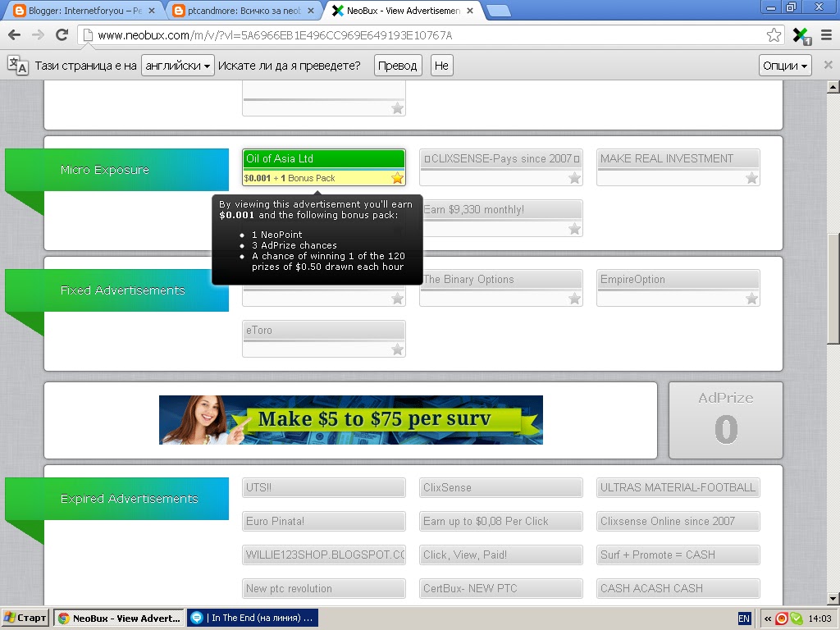Click the green tray icon
This screenshot has width=840, height=630.
pos(797,619)
